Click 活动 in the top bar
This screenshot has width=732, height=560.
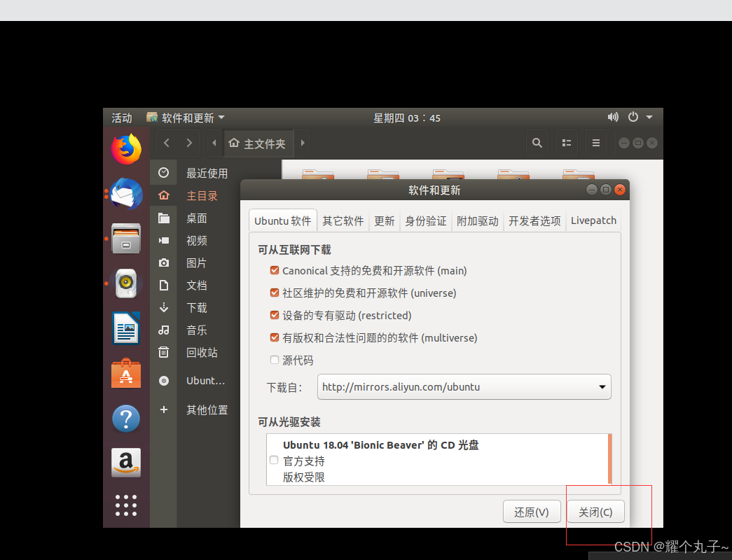(121, 118)
